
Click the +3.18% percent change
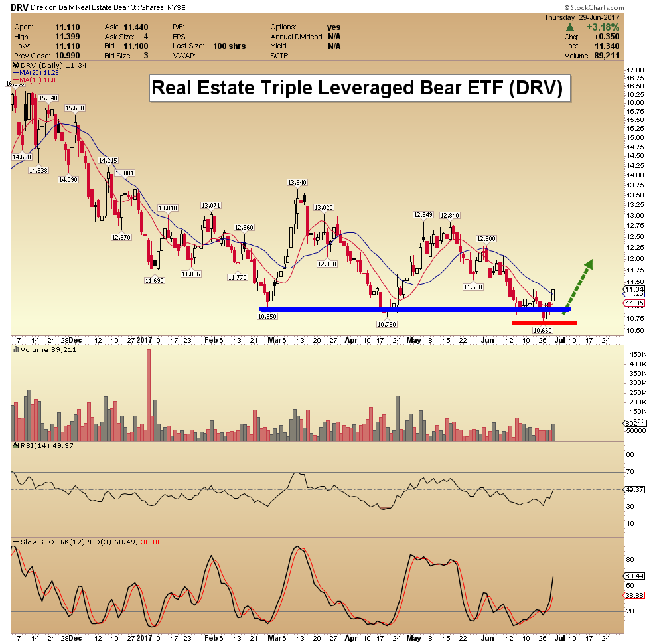click(603, 27)
